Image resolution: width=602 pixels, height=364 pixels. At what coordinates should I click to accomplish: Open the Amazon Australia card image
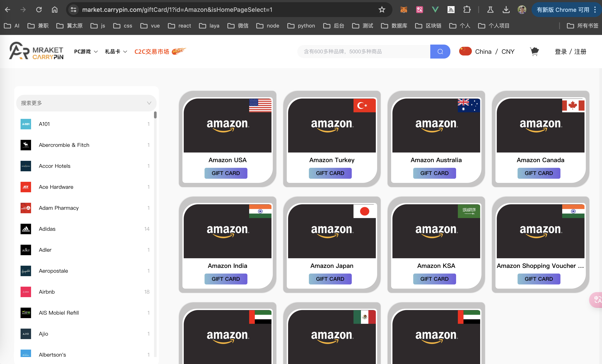[436, 125]
